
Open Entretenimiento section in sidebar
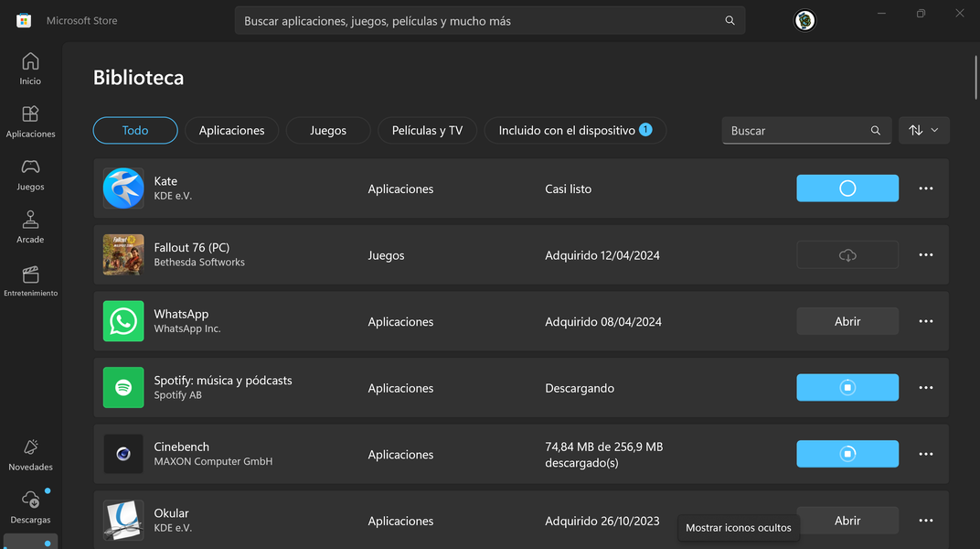tap(30, 280)
